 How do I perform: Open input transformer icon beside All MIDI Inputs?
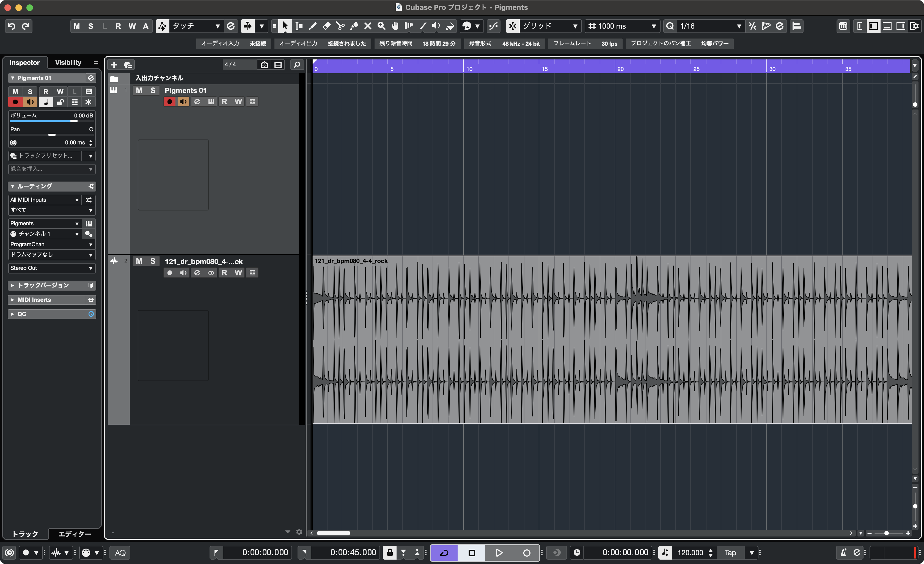tap(89, 200)
